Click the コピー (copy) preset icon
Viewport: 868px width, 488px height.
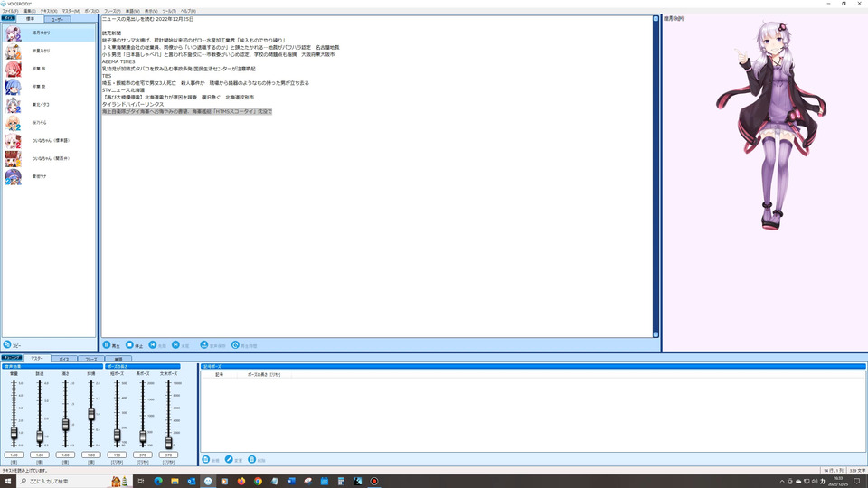pos(7,344)
